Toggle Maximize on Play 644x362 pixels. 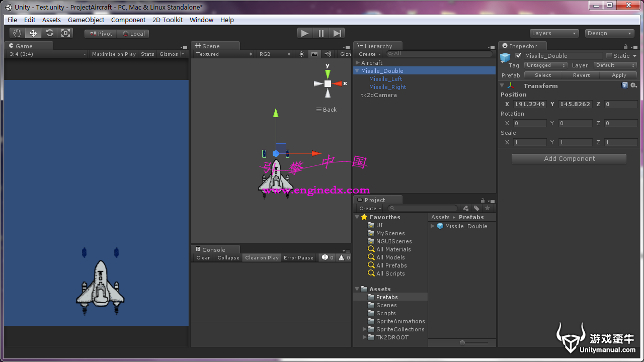(x=114, y=54)
